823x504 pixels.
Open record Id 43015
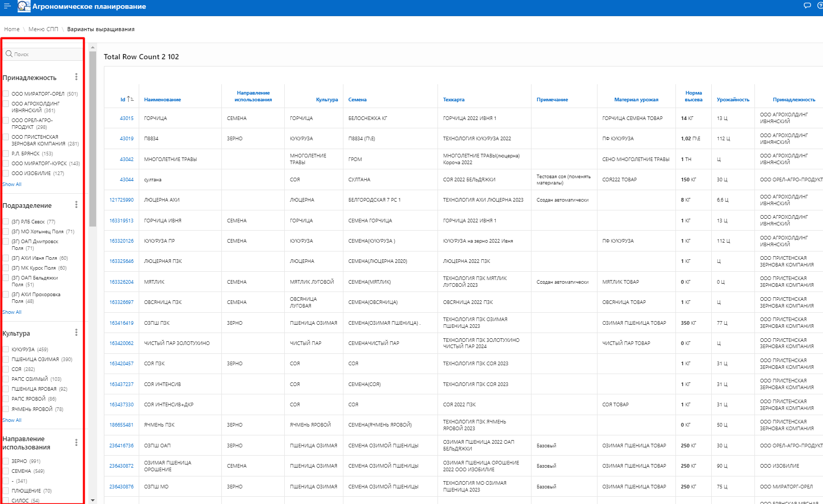126,118
